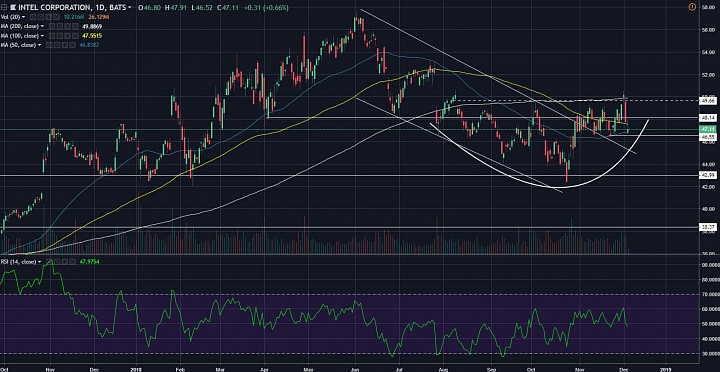Open the MA (200, close) indicator dropdown
Image resolution: width=720 pixels, height=372 pixels.
[42, 26]
